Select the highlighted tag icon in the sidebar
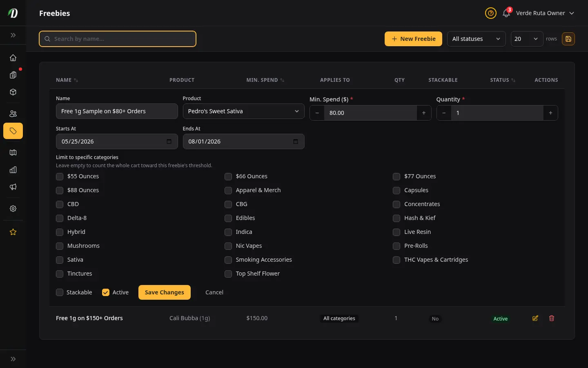 coord(13,131)
